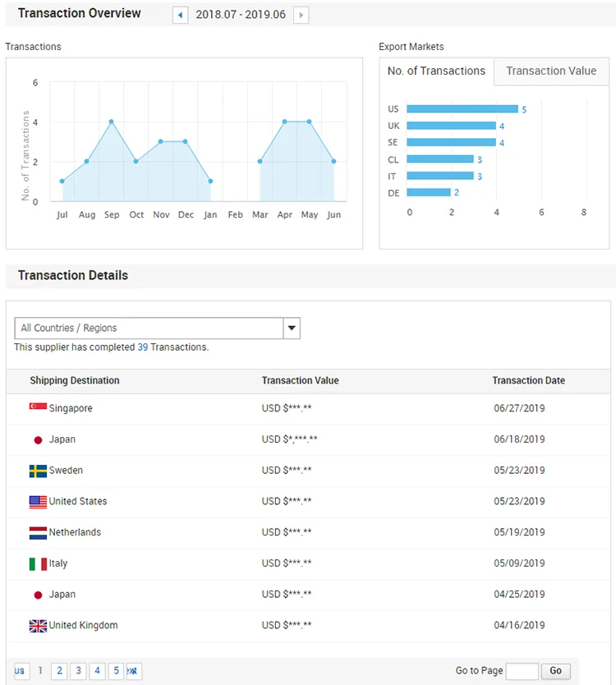The width and height of the screenshot is (616, 685).
Task: Go to page 2 of transactions
Action: 59,671
